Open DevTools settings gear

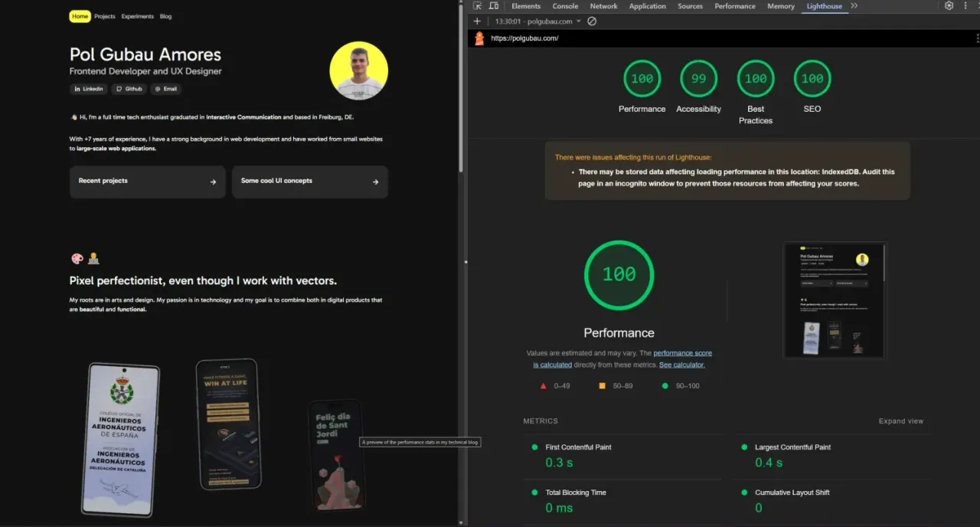click(949, 6)
